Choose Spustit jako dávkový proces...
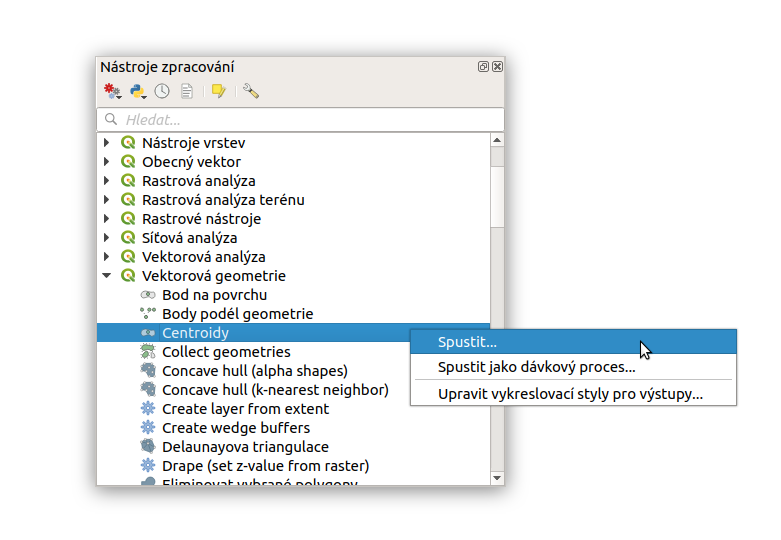This screenshot has width=781, height=540. tap(573, 367)
